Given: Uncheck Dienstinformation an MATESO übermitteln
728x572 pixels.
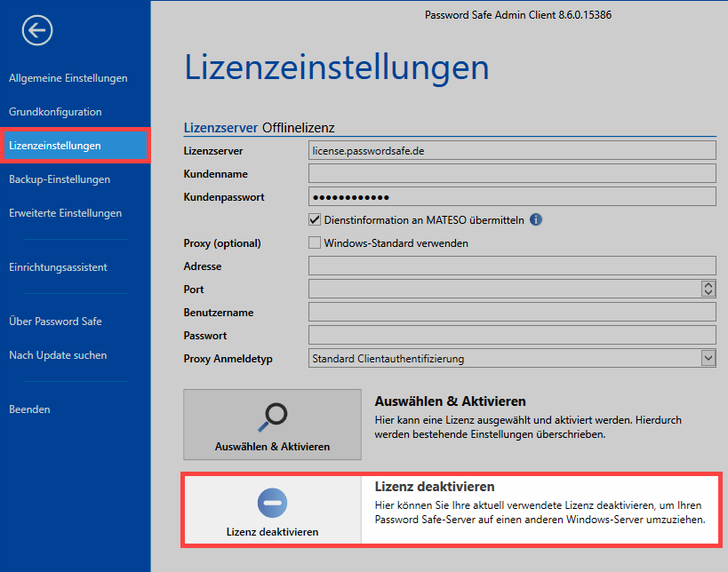Looking at the screenshot, I should 315,220.
